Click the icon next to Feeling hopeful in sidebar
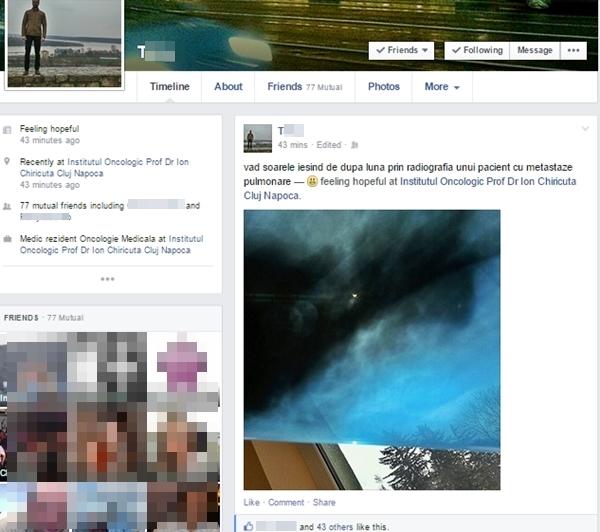 tap(8, 130)
